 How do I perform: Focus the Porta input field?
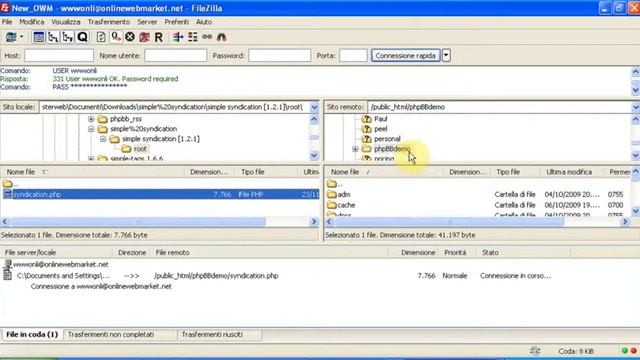(x=353, y=55)
